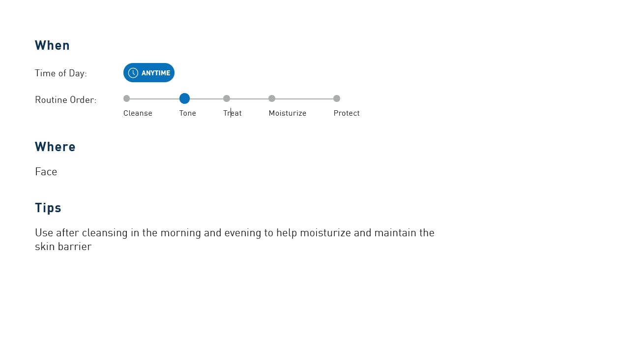The width and height of the screenshot is (644, 351).
Task: Click the Where section heading
Action: (55, 147)
